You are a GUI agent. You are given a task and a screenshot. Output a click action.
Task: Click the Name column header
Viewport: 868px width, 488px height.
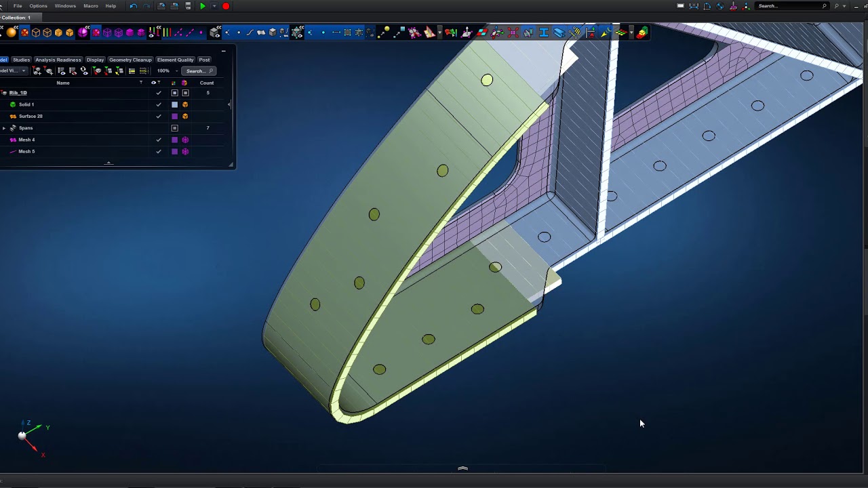pos(63,83)
